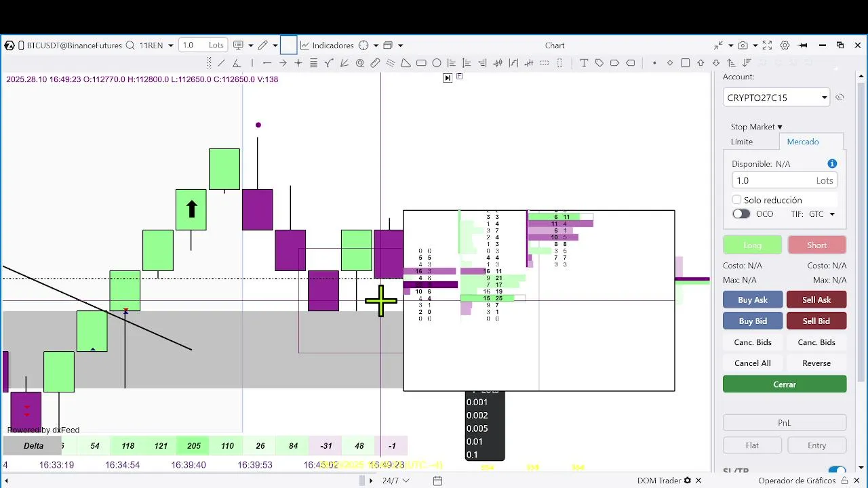Viewport: 868px width, 488px height.
Task: Expand the arrow beside the monitor icon
Action: (251, 45)
